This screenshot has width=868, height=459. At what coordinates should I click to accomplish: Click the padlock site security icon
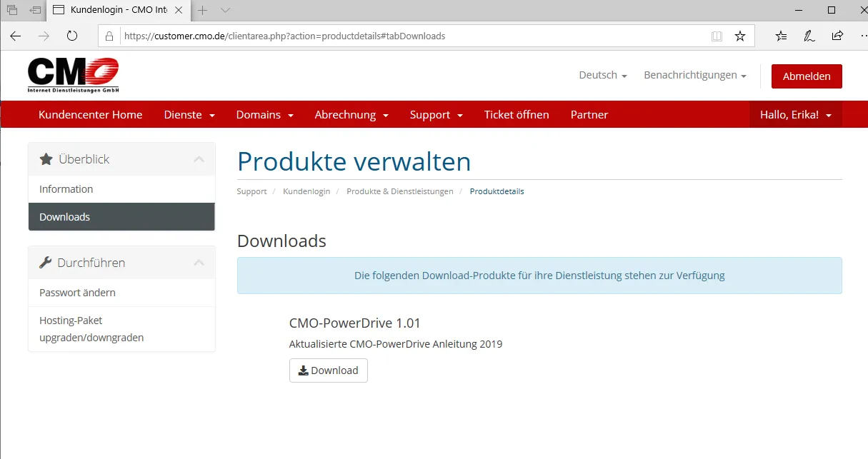[109, 36]
